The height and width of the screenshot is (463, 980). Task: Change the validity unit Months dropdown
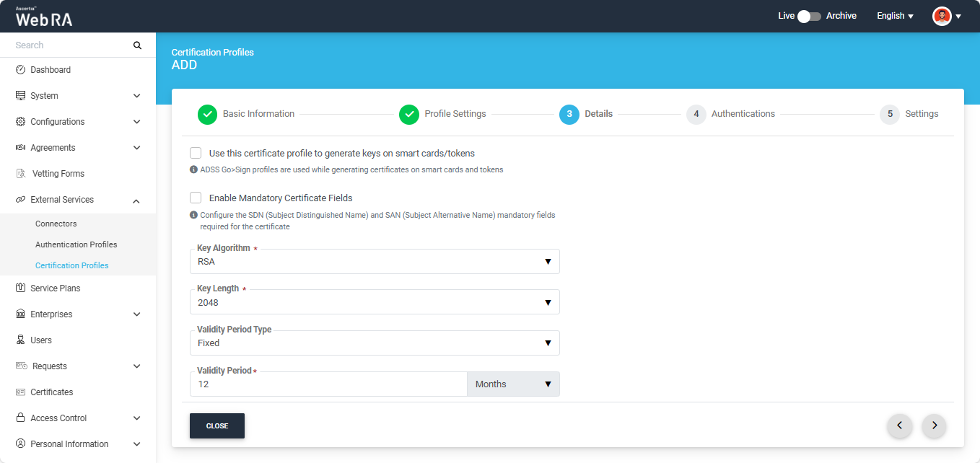[513, 384]
